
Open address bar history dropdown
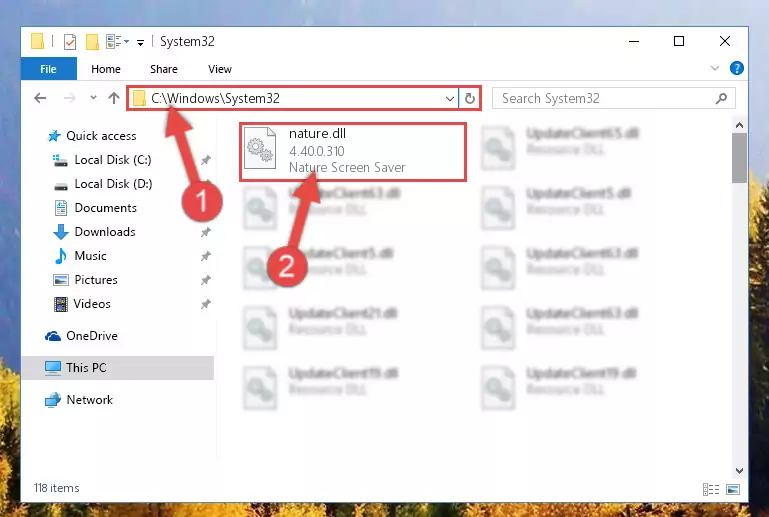(x=449, y=99)
